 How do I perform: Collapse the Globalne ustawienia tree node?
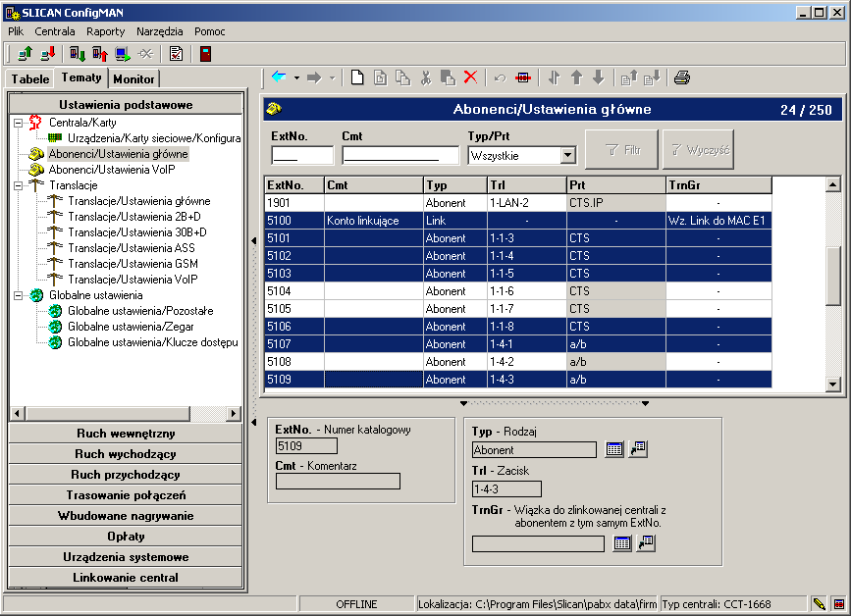click(18, 295)
